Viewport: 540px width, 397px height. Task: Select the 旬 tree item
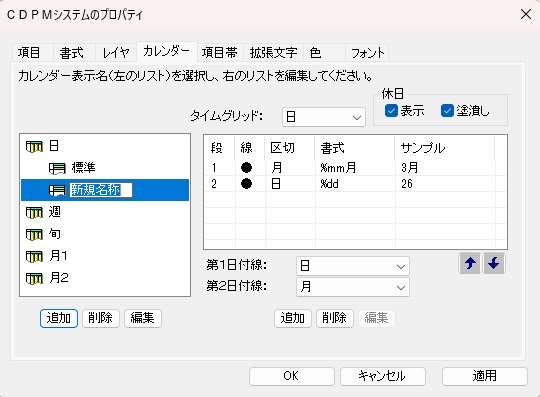[x=54, y=234]
